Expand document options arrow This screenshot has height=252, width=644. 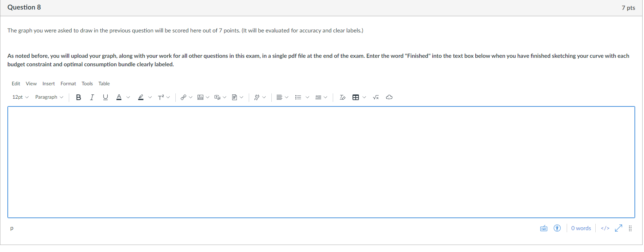click(x=241, y=97)
